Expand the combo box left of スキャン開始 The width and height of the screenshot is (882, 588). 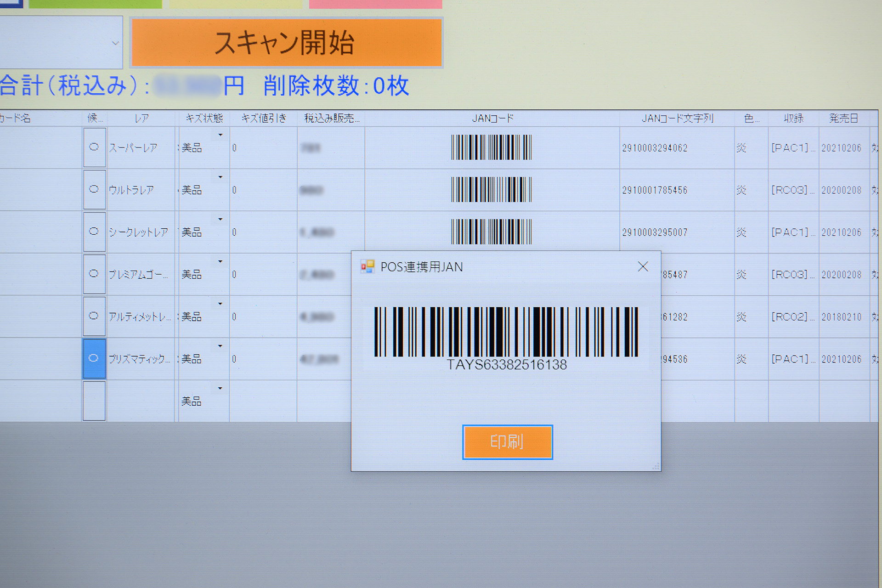click(x=115, y=43)
